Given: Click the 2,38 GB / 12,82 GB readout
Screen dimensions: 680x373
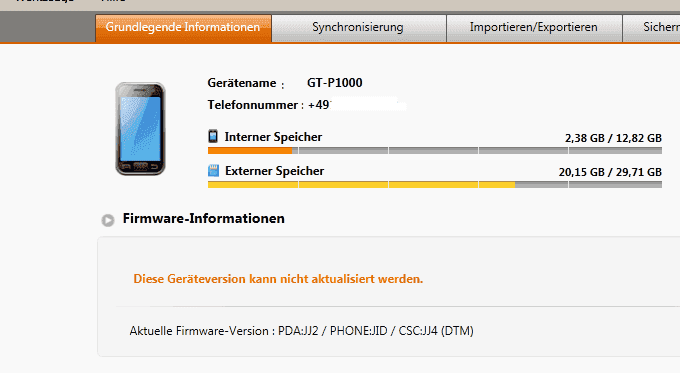Looking at the screenshot, I should [613, 138].
